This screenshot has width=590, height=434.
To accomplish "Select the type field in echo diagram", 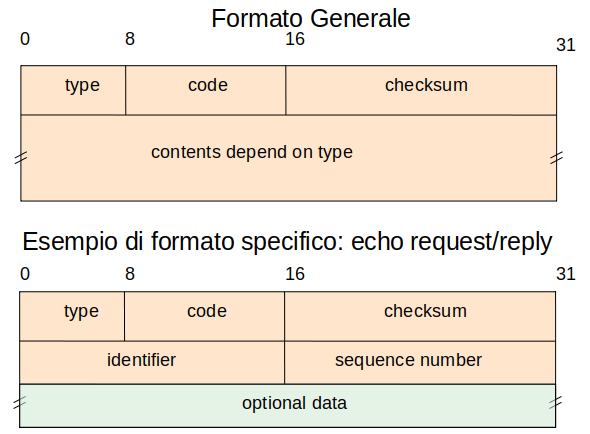I will [x=72, y=316].
